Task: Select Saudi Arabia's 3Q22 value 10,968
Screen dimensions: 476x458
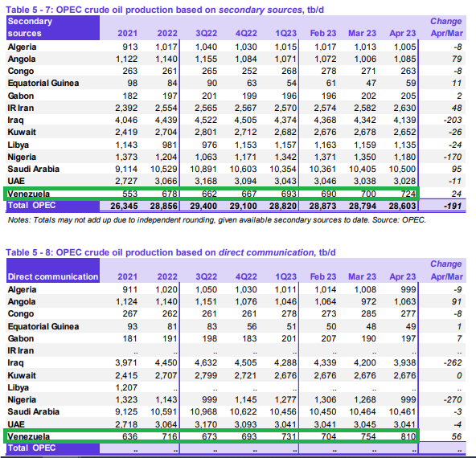Action: (x=203, y=412)
